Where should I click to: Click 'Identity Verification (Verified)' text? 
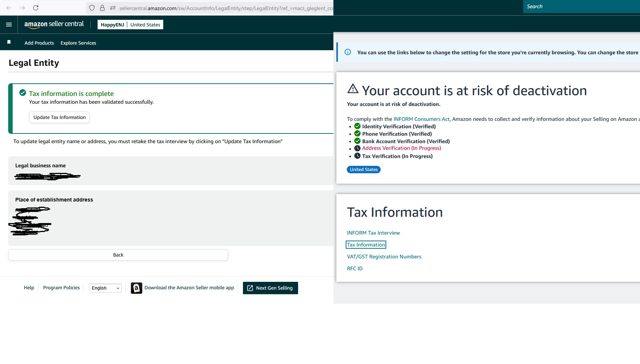point(399,126)
